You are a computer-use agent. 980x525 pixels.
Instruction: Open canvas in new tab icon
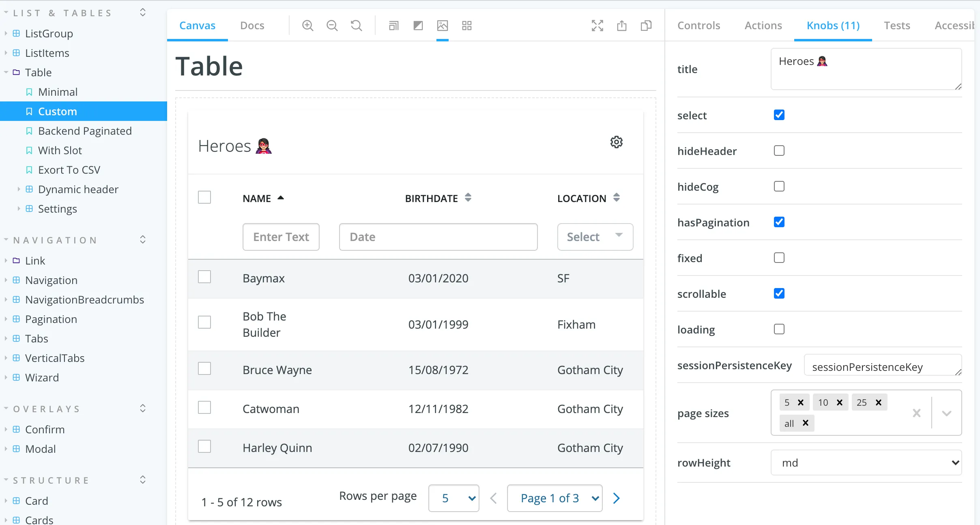click(x=622, y=26)
